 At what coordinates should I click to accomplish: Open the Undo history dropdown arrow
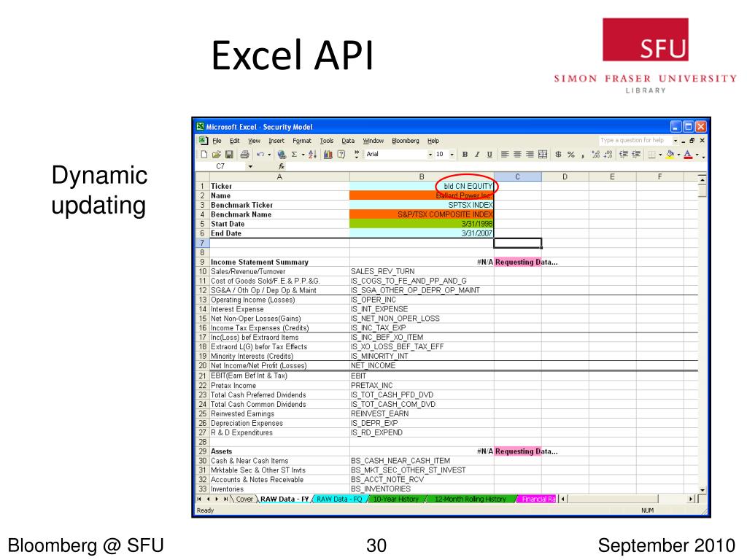[x=269, y=155]
